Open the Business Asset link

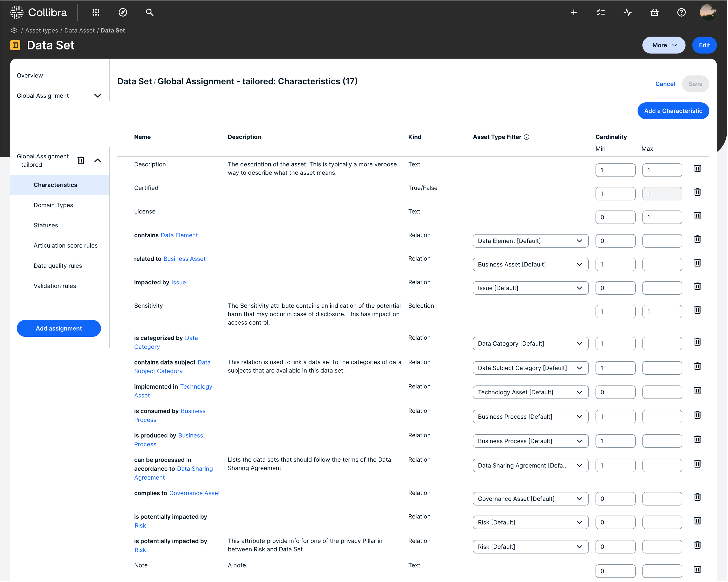click(184, 259)
